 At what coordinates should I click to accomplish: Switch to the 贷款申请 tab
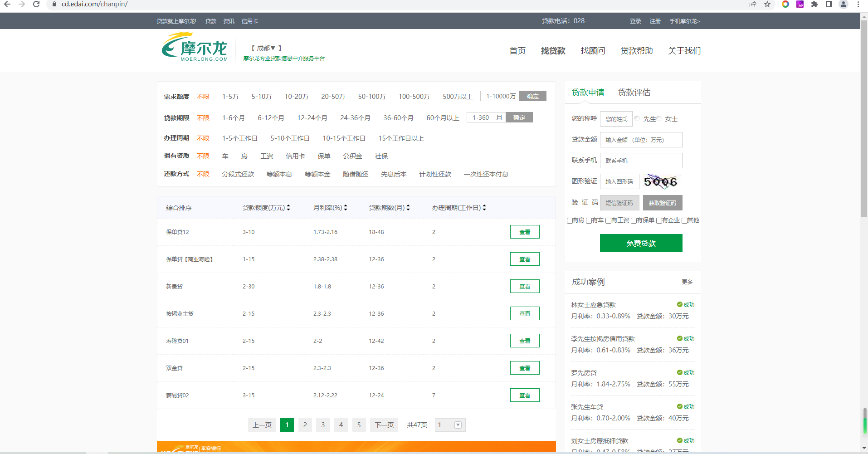[x=588, y=93]
